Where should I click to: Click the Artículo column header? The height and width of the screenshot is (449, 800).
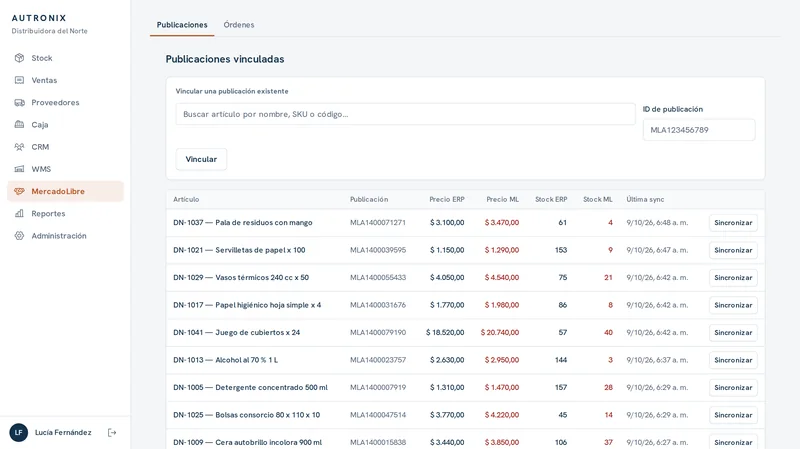point(186,199)
